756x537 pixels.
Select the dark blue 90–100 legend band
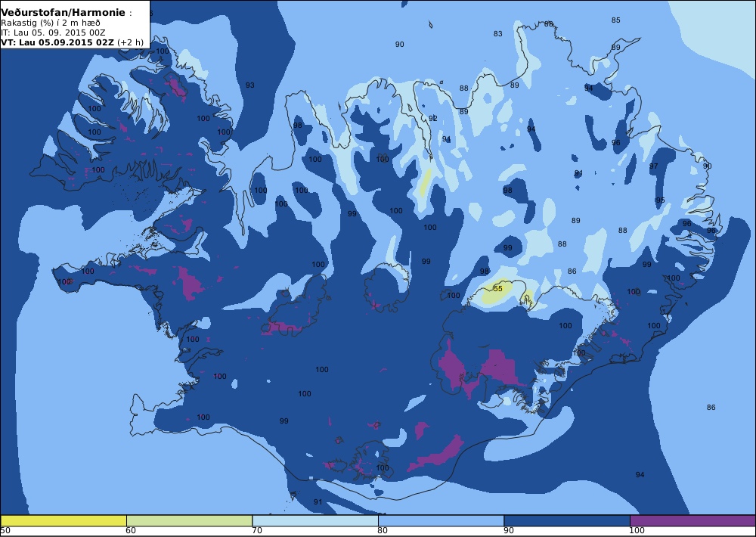(x=567, y=520)
